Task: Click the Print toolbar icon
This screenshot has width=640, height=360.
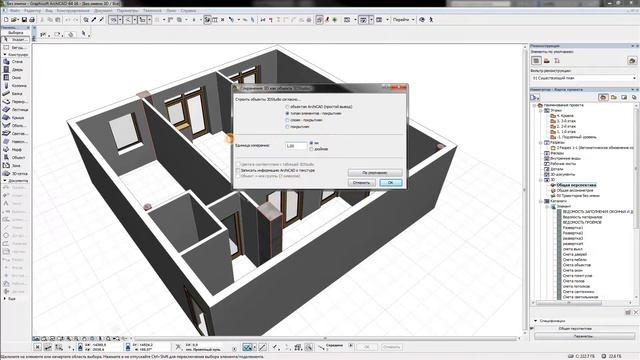Action: 32,20
